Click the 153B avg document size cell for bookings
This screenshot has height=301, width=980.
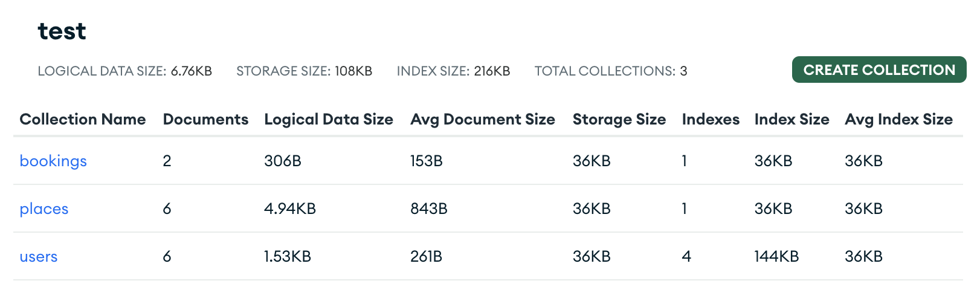click(427, 161)
